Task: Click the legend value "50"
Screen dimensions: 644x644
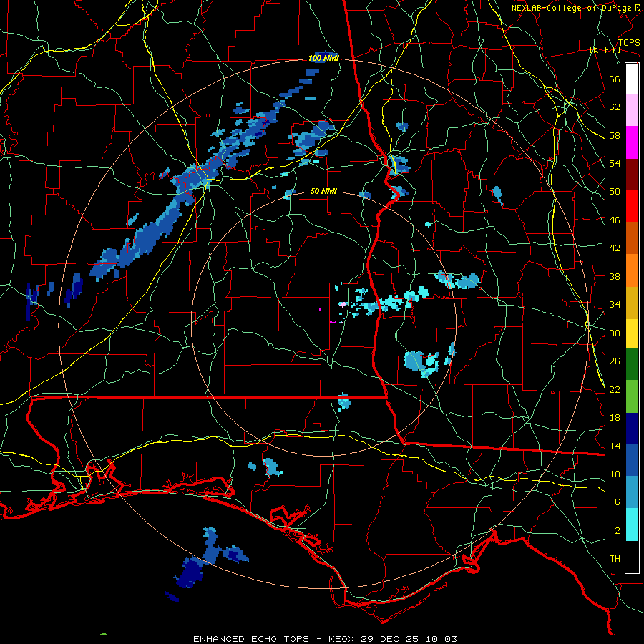Action: point(615,192)
